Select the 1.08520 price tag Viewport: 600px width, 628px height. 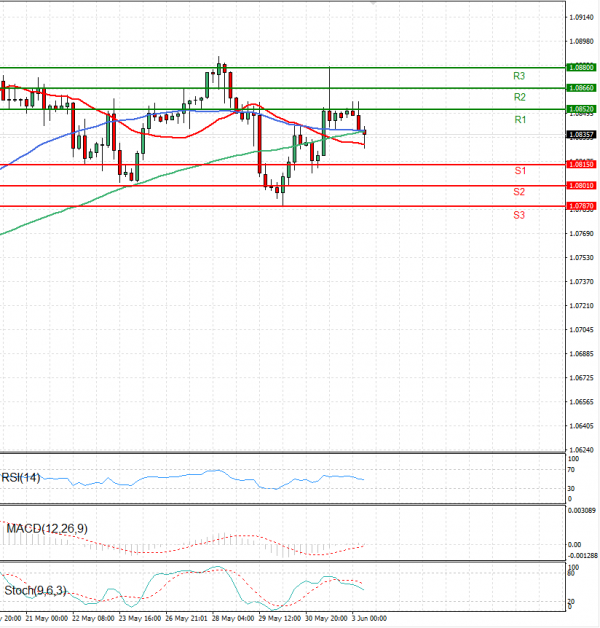581,109
